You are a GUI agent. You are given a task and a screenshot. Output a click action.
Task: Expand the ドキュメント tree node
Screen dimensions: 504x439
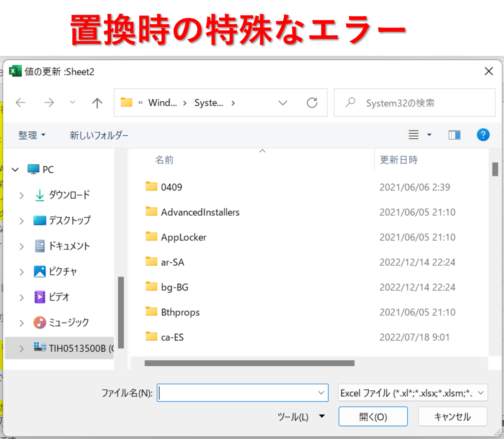(x=22, y=247)
